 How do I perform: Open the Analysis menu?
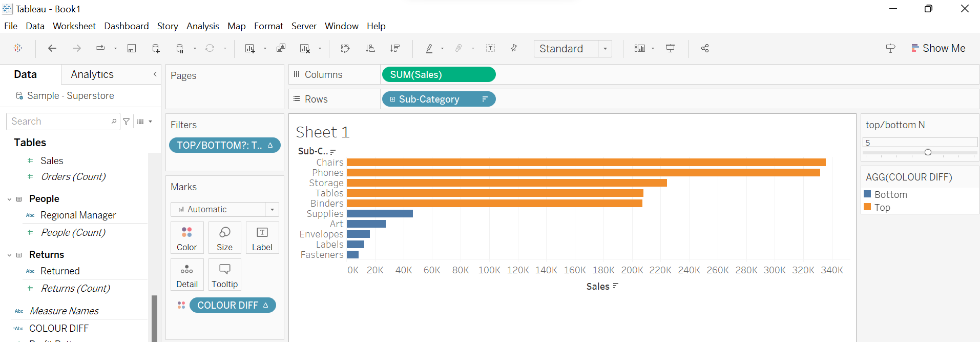point(202,26)
